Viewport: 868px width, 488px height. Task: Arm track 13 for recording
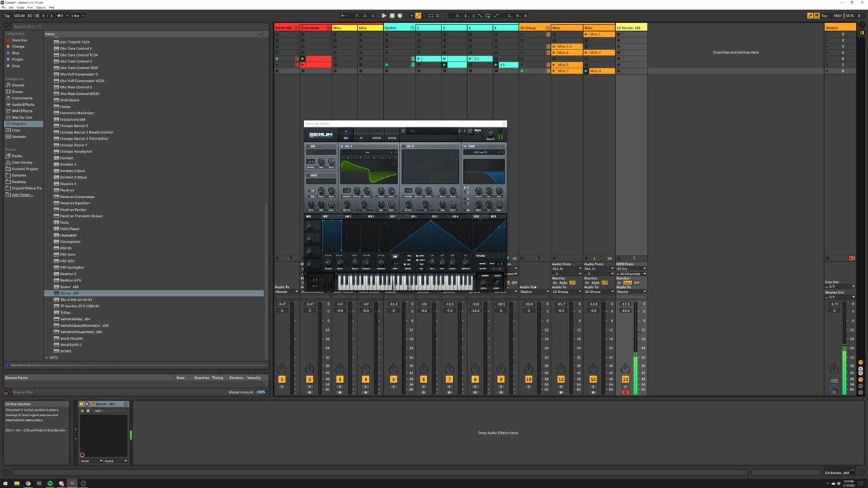[x=625, y=392]
